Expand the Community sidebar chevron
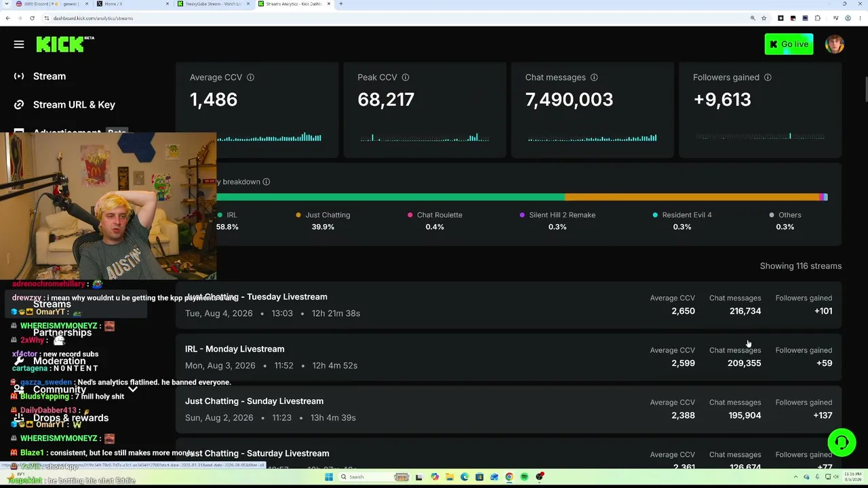The image size is (868, 488). point(133,390)
